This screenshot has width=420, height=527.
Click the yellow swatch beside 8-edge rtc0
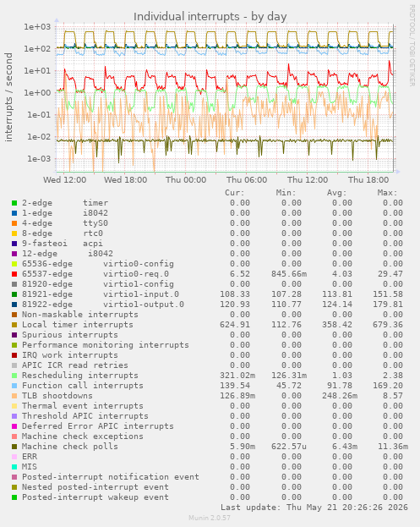[14, 233]
